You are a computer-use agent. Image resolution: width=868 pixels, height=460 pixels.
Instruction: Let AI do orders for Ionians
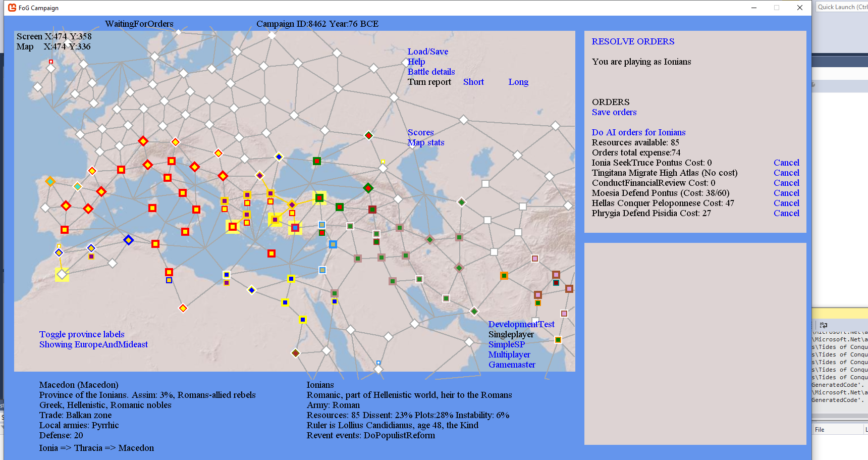click(x=638, y=132)
